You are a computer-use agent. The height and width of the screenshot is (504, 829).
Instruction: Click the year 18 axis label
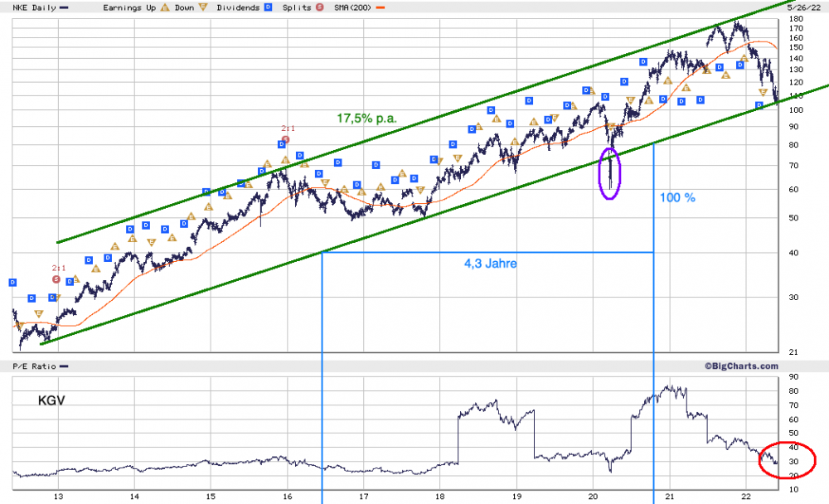(440, 497)
